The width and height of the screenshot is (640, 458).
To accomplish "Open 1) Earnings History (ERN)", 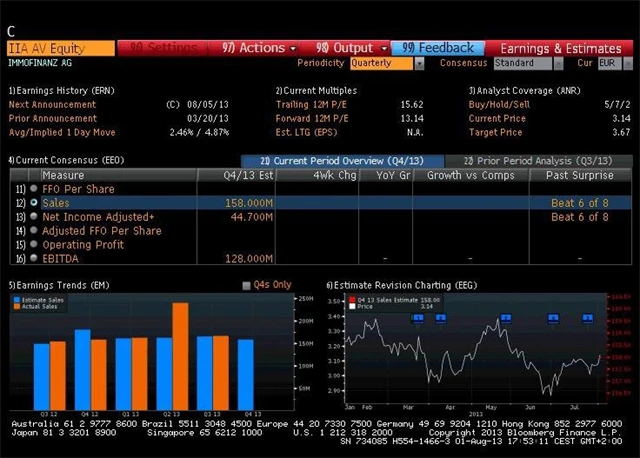I will [62, 91].
